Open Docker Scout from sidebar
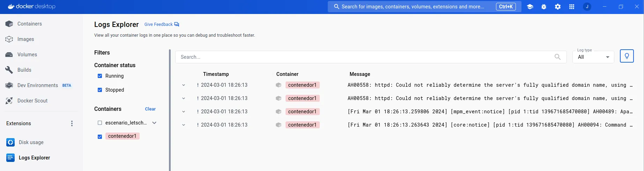644x171 pixels. (32, 101)
